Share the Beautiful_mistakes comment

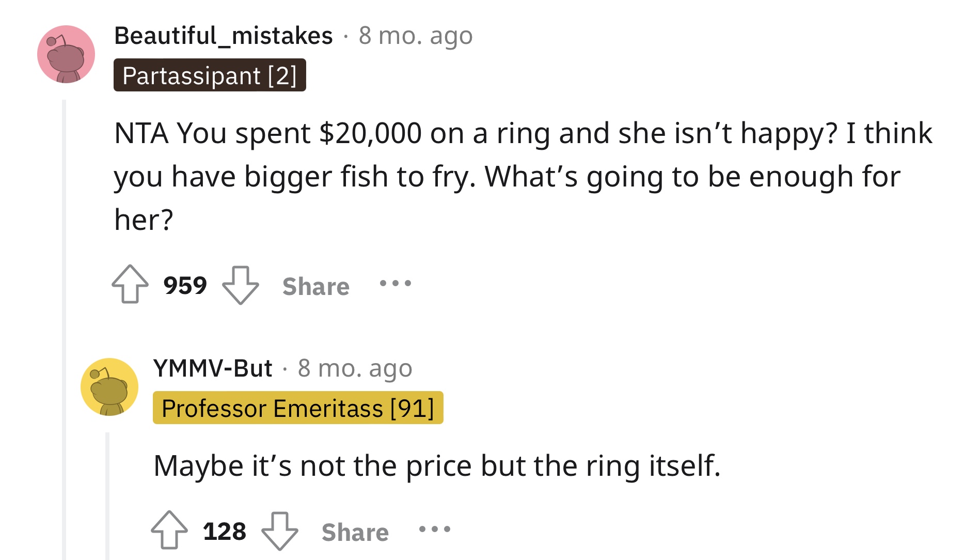[316, 286]
